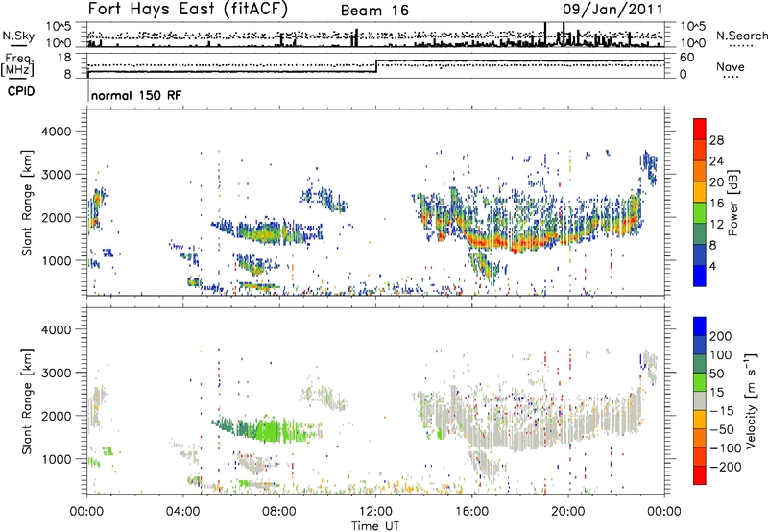Viewport: 768px width, 532px height.
Task: Click the "200" velocity colorbar label
Action: click(x=721, y=336)
